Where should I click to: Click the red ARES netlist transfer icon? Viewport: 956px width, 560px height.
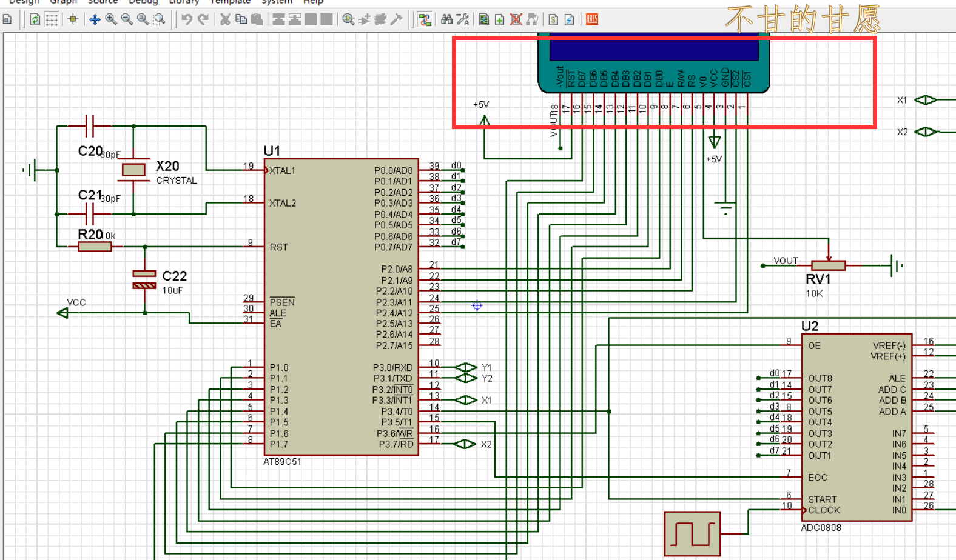[592, 19]
